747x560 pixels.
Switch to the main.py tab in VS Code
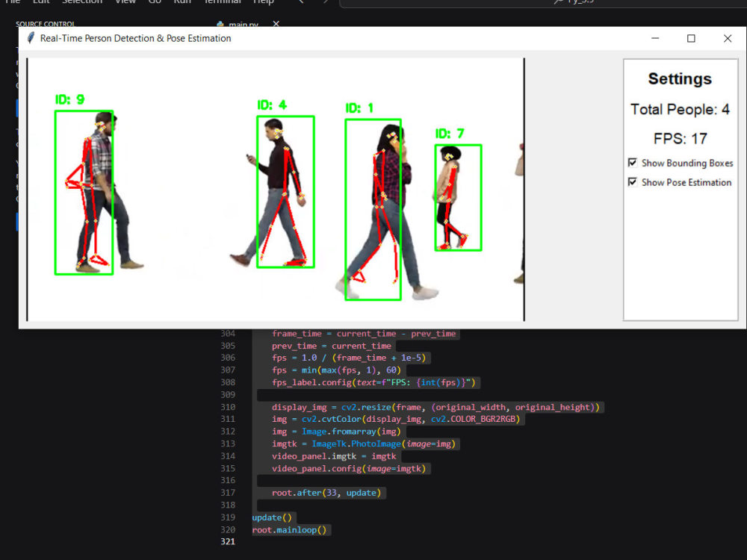(x=243, y=24)
